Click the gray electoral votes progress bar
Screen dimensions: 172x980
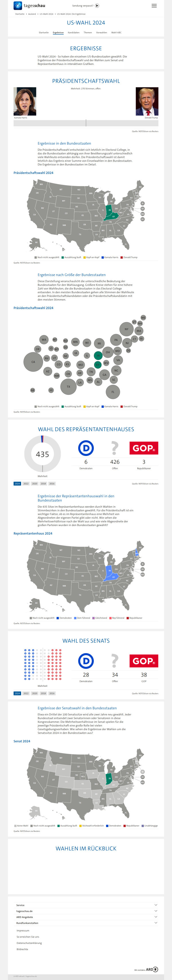point(86,123)
